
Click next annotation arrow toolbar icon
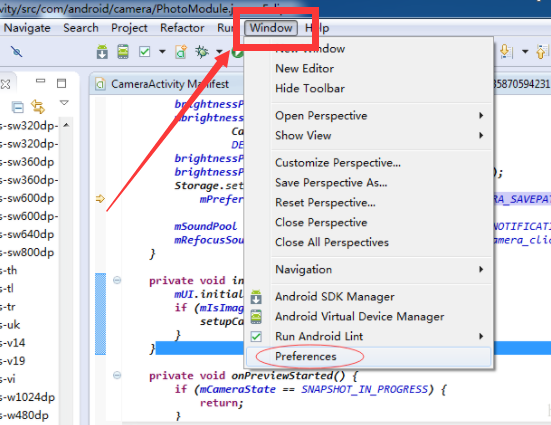pos(506,52)
